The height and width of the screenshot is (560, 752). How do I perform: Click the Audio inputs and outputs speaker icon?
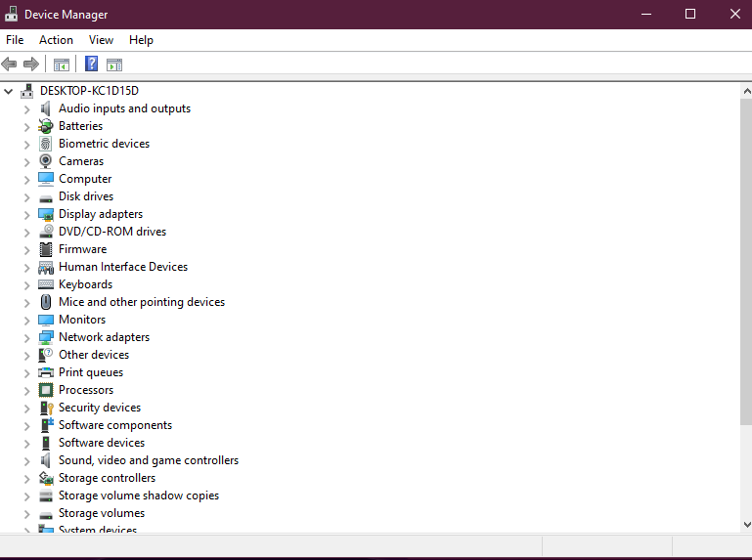[x=46, y=108]
